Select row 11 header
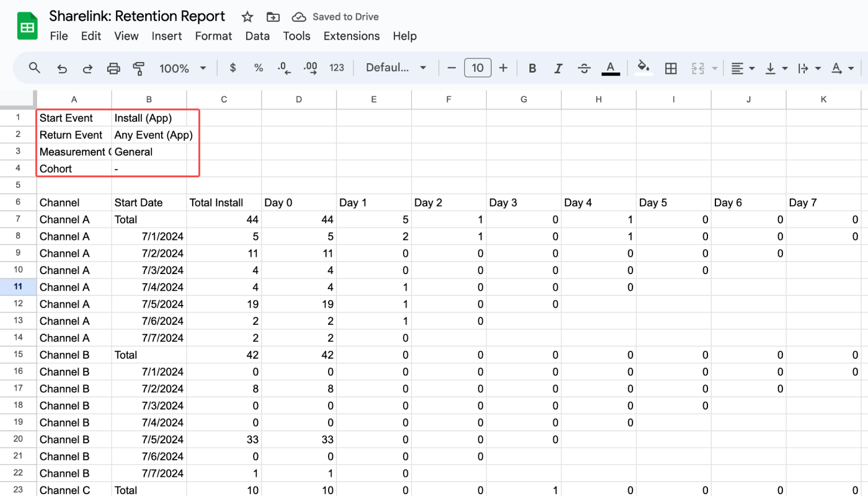The height and width of the screenshot is (496, 868). [18, 287]
